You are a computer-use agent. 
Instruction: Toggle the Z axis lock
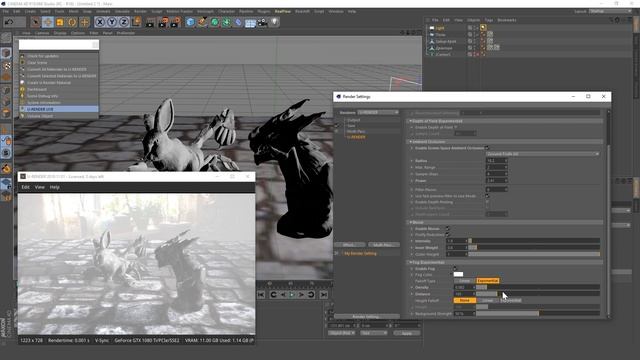124,22
